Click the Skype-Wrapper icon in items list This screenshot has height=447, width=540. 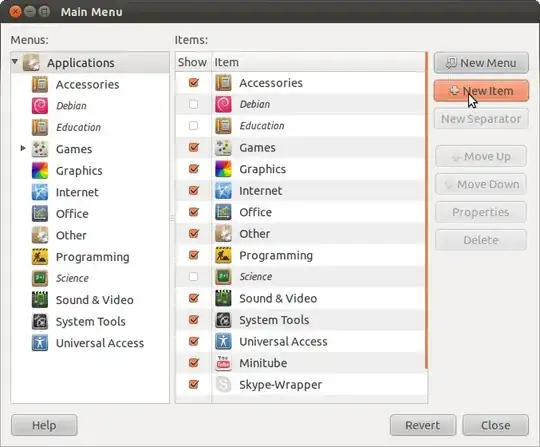point(223,384)
